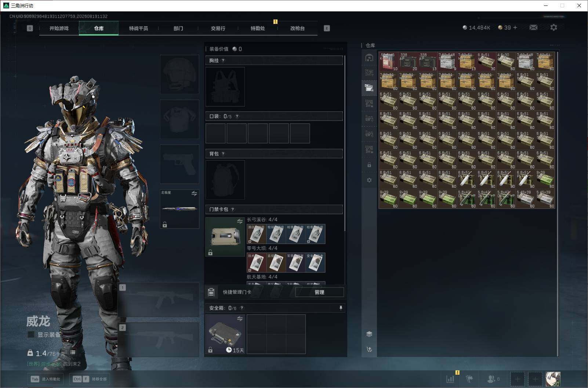The width and height of the screenshot is (588, 388).
Task: Click the first empty squad invite plus slot
Action: [x=517, y=379]
